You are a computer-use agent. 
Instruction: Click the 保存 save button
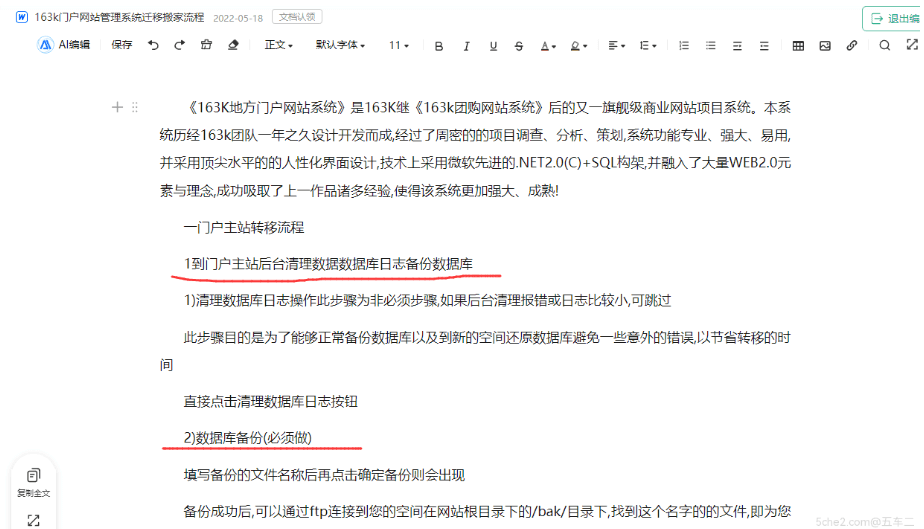(x=121, y=45)
